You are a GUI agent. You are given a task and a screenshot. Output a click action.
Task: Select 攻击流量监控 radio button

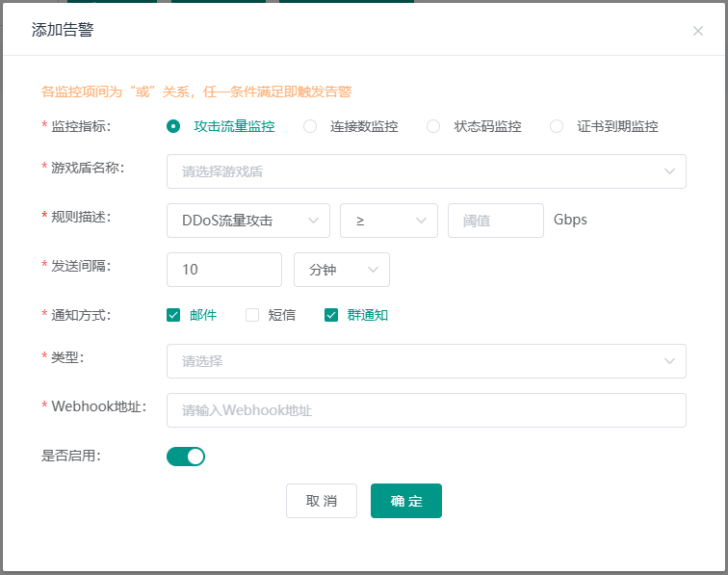coord(173,126)
